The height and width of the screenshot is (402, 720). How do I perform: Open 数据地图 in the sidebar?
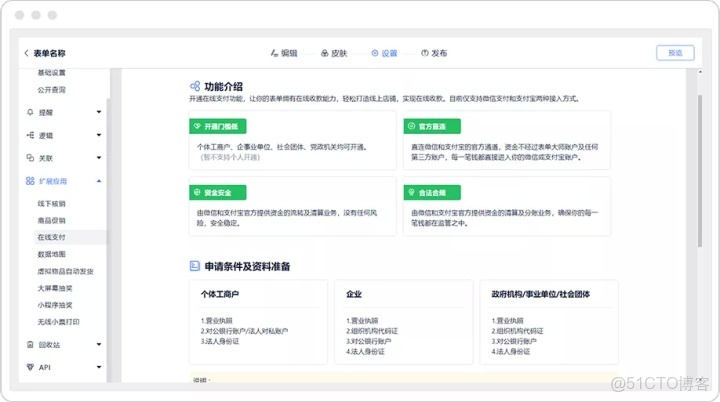[51, 254]
